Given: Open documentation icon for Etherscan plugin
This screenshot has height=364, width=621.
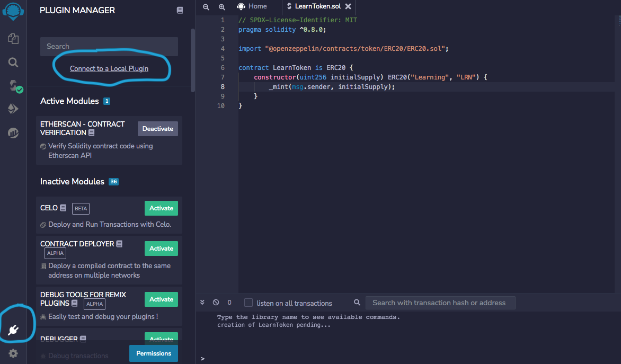Looking at the screenshot, I should coord(92,132).
